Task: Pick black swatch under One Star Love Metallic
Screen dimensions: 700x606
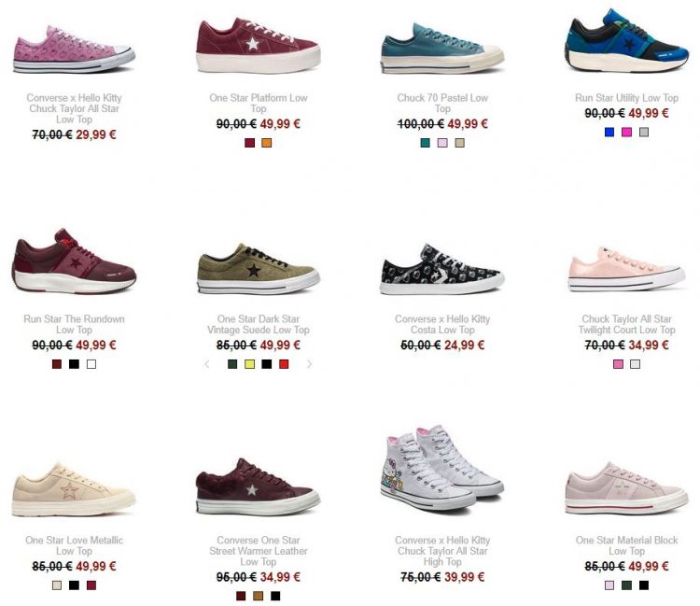Action: click(x=74, y=585)
